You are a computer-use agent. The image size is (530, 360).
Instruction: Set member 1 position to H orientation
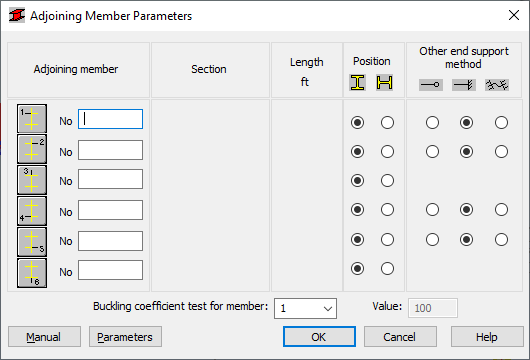tap(387, 122)
